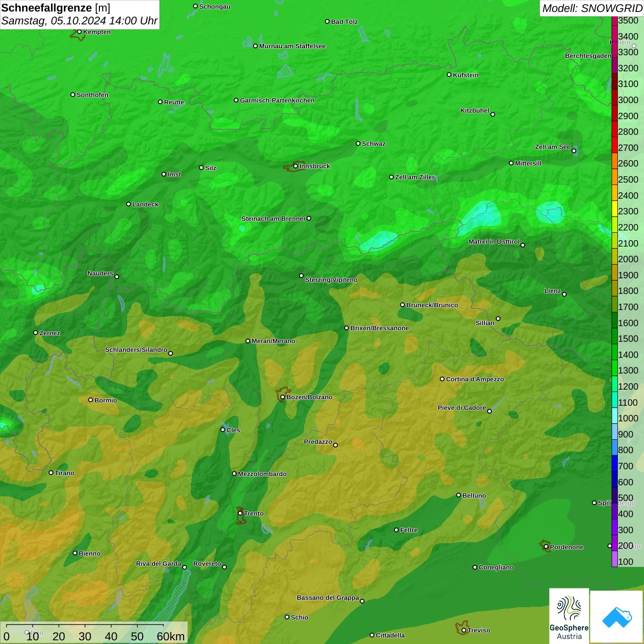Click the Rovereto label
644x644 pixels.
[x=207, y=563]
